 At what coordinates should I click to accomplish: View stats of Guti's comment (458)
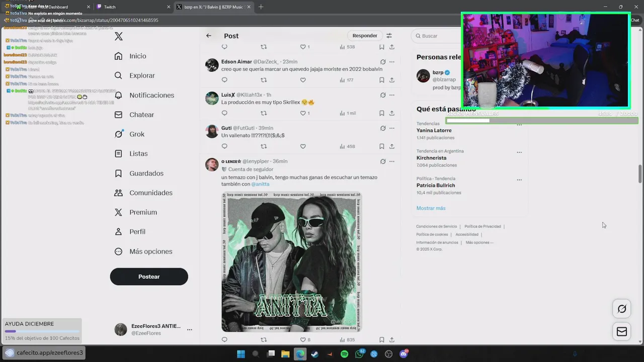tap(347, 146)
